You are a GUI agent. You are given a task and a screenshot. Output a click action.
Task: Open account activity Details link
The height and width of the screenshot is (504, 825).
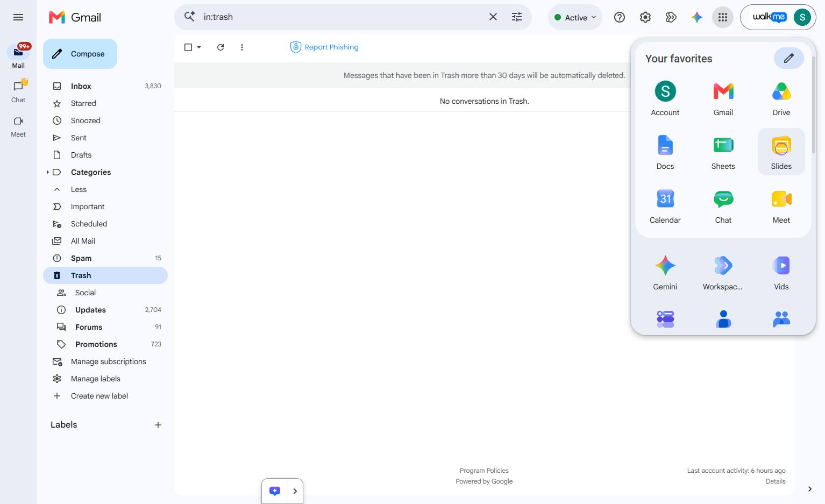click(x=776, y=481)
